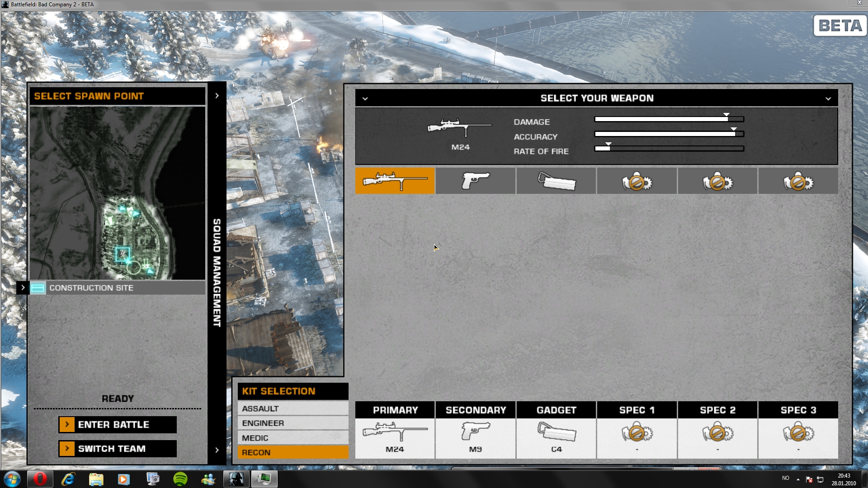Open Windows Explorer folder in taskbar

(x=96, y=479)
